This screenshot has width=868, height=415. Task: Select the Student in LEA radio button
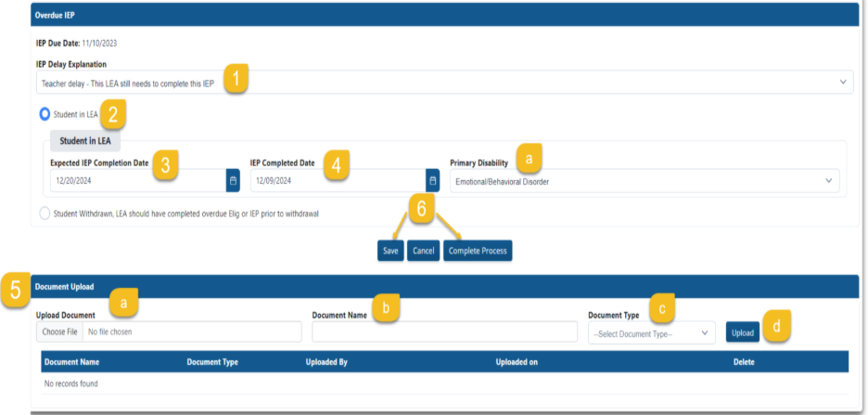(x=45, y=113)
